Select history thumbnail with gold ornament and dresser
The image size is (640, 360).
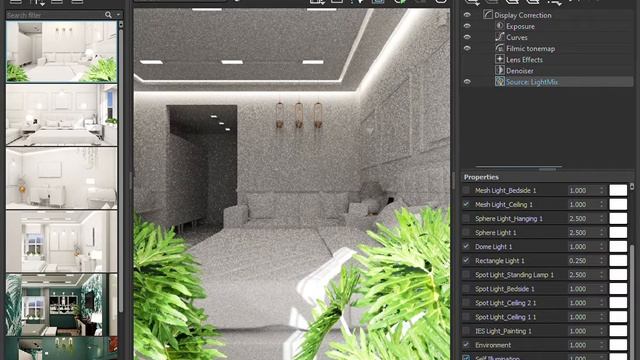62,178
